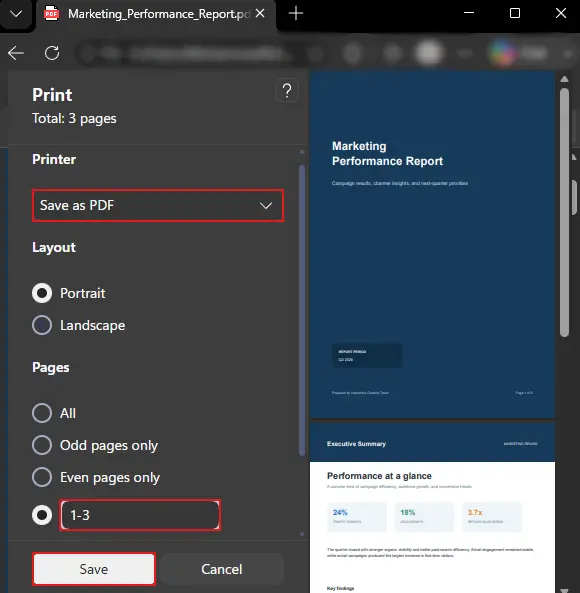The height and width of the screenshot is (593, 580).
Task: Click the page range field showing 1-3
Action: coord(140,515)
